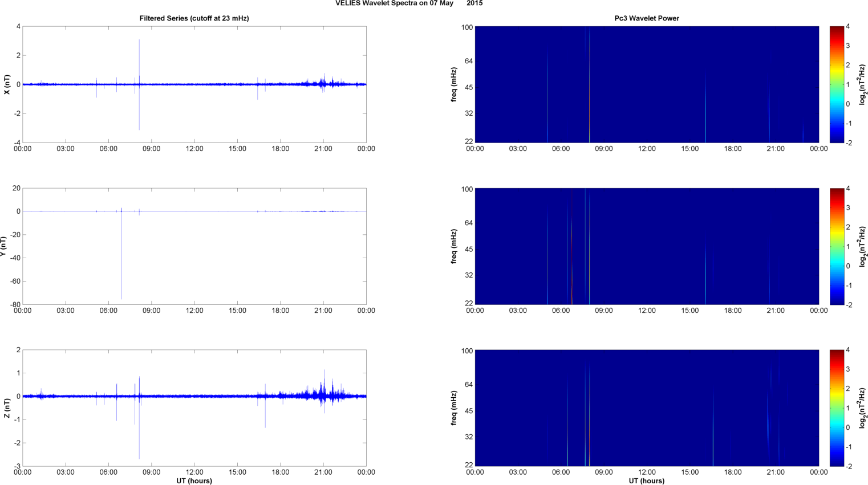This screenshot has width=868, height=485.
Task: Click the log2(nT²/Hz) label of middle colorbar
Action: coord(863,246)
